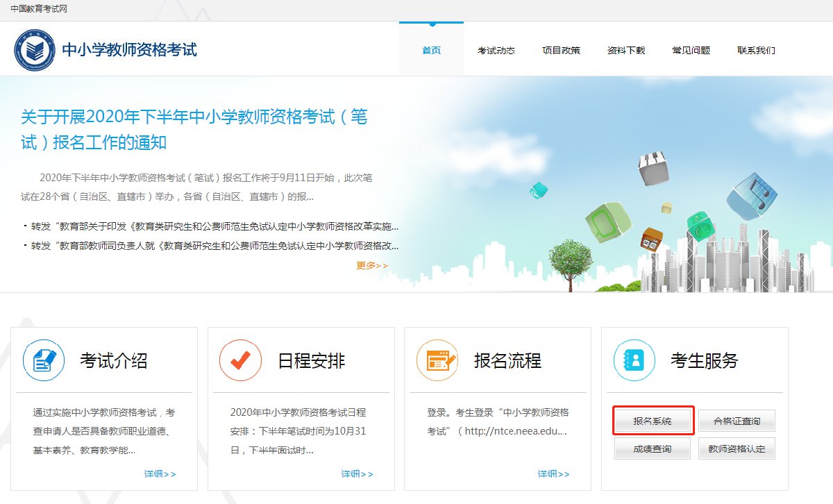Screen dimensions: 833x504
Task: Click the 报名流程 orange form icon
Action: 437,360
